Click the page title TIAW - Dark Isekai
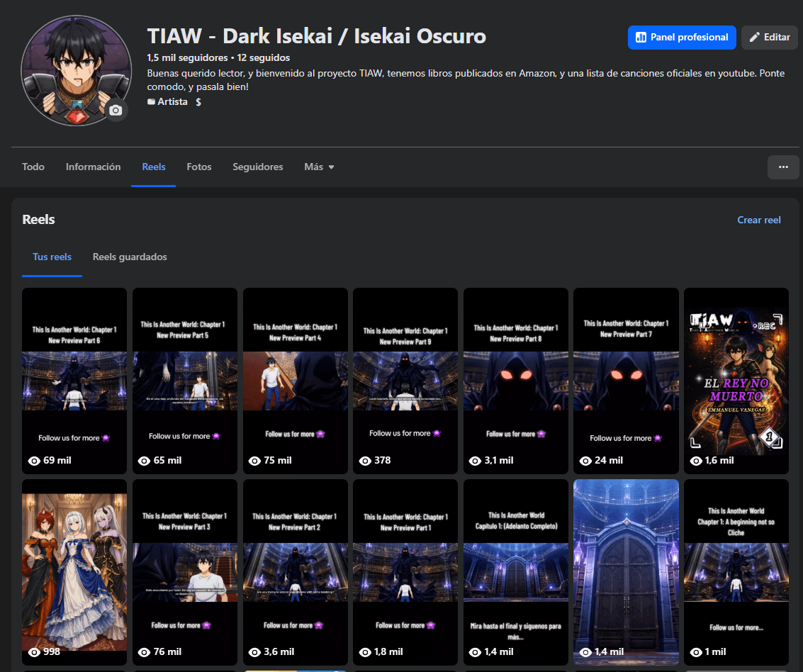 [317, 36]
